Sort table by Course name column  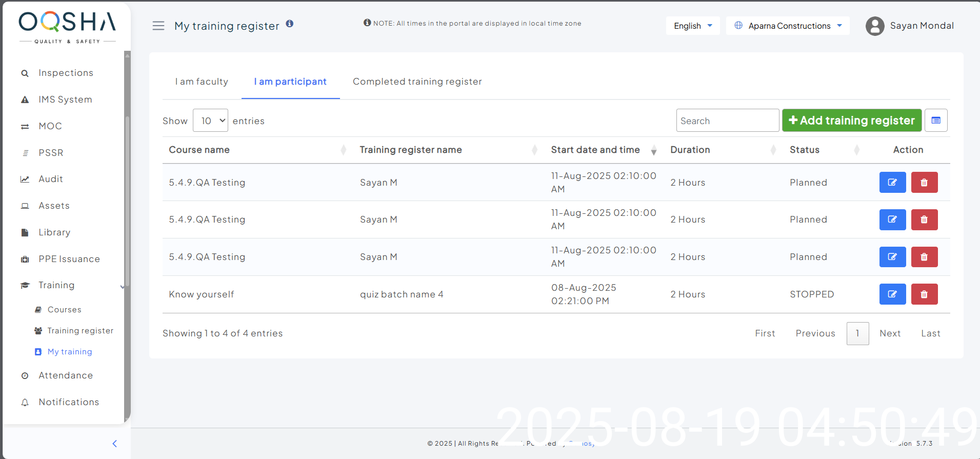coord(199,150)
